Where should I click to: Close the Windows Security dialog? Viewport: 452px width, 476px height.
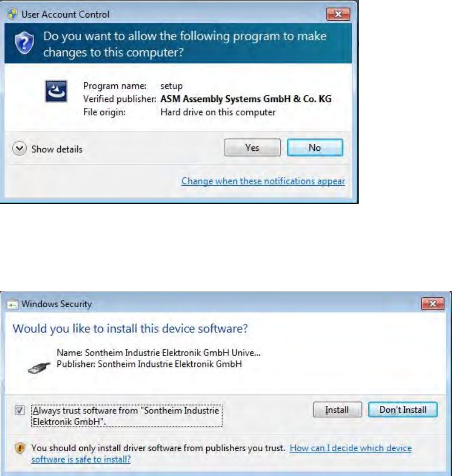click(x=433, y=304)
